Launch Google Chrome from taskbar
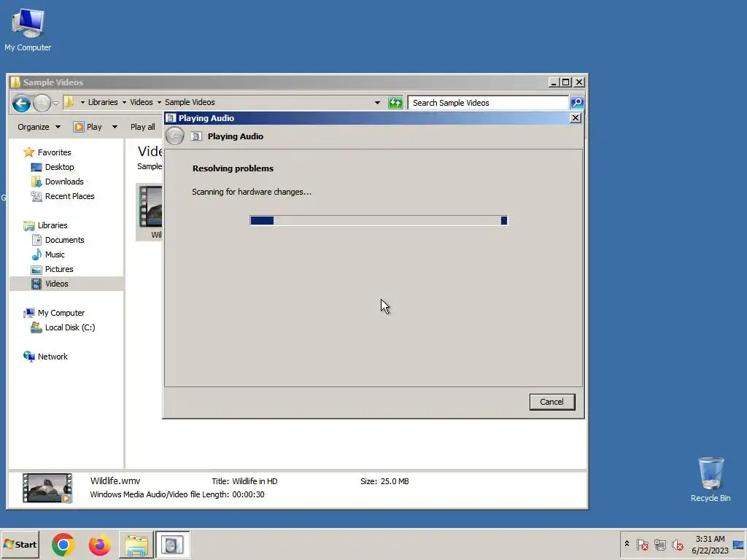 click(63, 545)
